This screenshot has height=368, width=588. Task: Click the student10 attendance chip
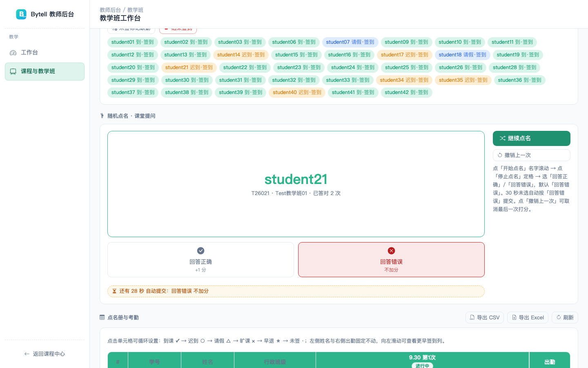coord(460,42)
